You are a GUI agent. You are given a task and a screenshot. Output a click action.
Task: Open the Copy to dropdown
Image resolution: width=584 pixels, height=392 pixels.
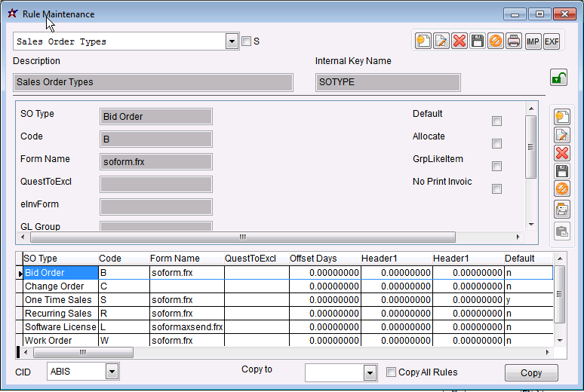pos(370,373)
